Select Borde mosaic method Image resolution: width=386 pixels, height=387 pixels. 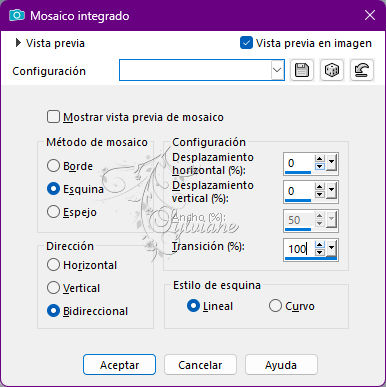click(53, 166)
